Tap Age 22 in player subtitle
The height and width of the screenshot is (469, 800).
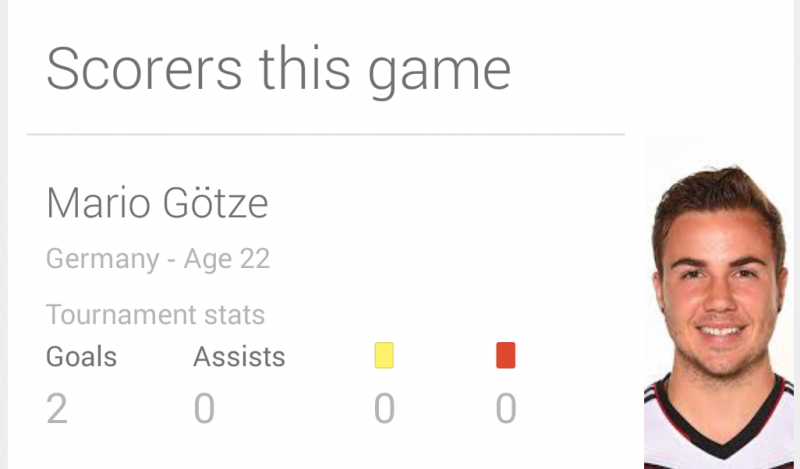point(227,258)
